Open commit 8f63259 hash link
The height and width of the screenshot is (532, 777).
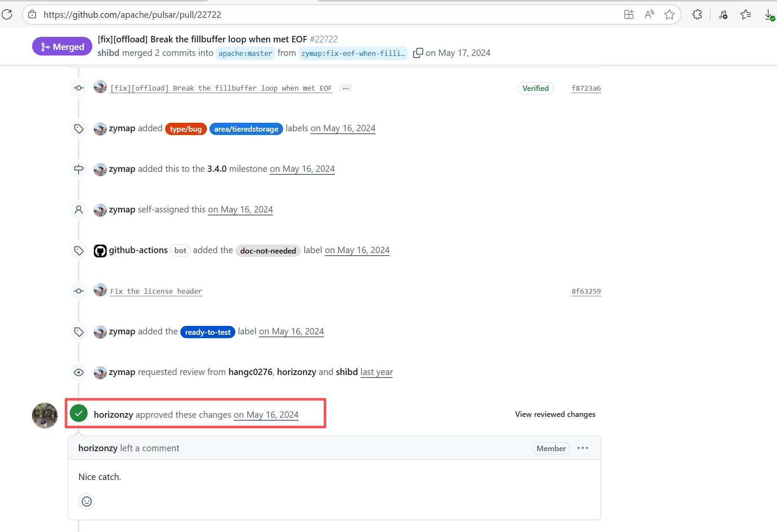tap(586, 291)
